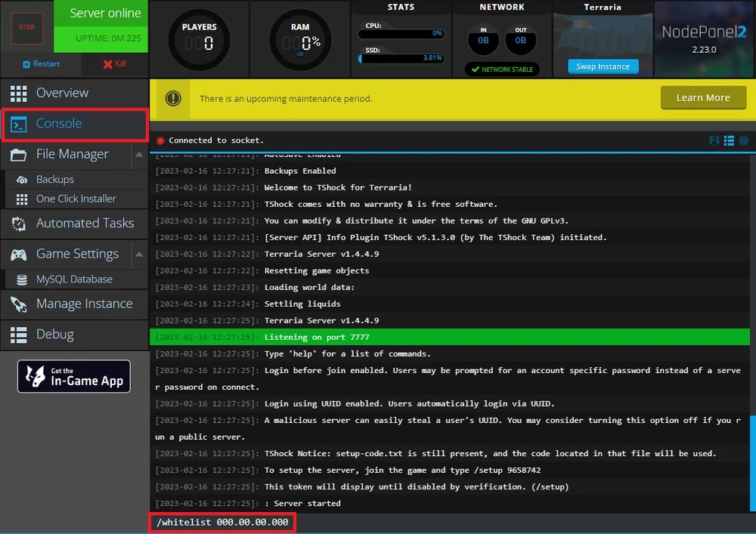Open the One Click Installer
The width and height of the screenshot is (756, 534).
click(75, 199)
